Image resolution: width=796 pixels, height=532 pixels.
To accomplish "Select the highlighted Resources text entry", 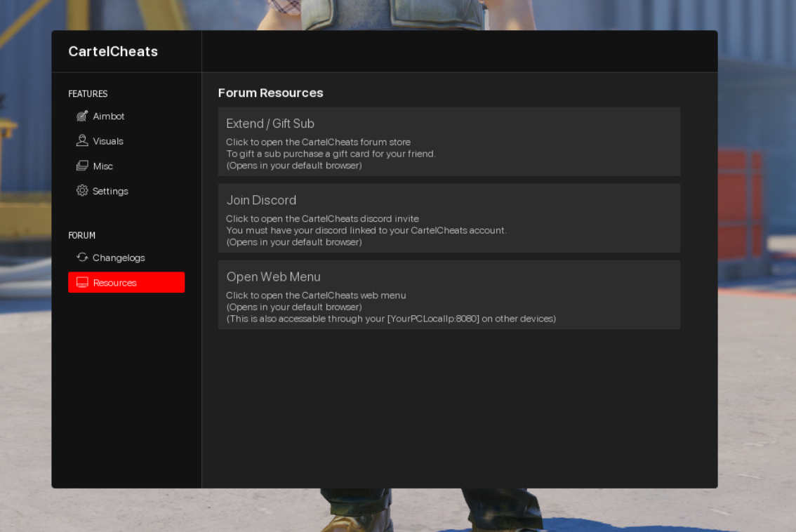I will [x=114, y=283].
